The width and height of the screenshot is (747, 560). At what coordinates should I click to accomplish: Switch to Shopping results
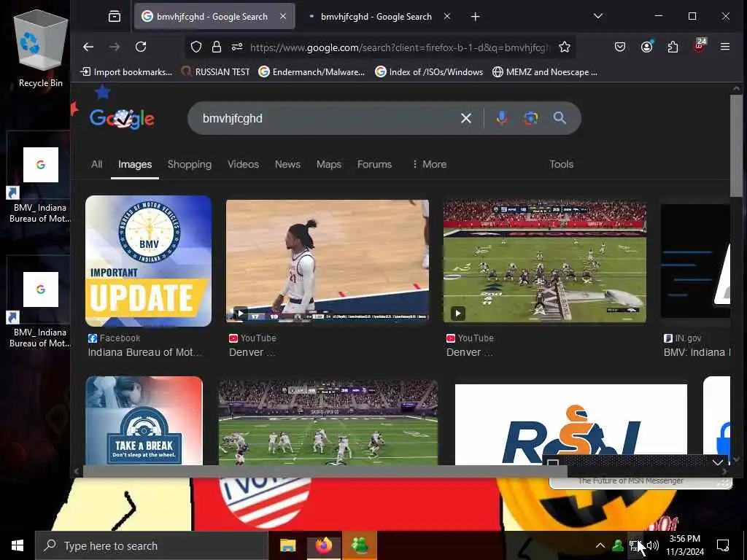click(x=190, y=164)
